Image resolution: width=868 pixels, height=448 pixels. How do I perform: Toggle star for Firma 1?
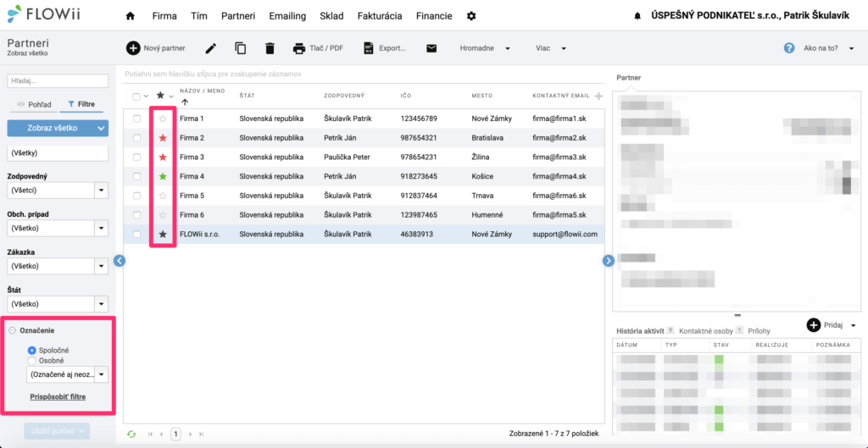pyautogui.click(x=163, y=119)
